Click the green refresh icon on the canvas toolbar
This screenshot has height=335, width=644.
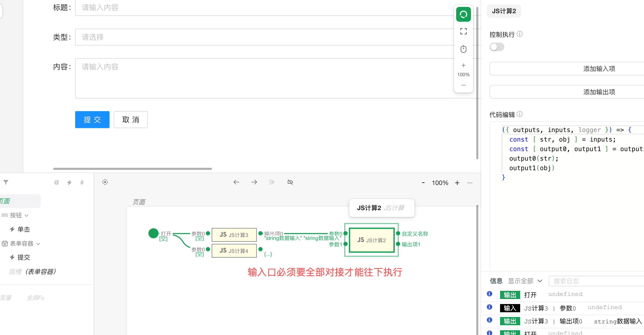pyautogui.click(x=463, y=14)
